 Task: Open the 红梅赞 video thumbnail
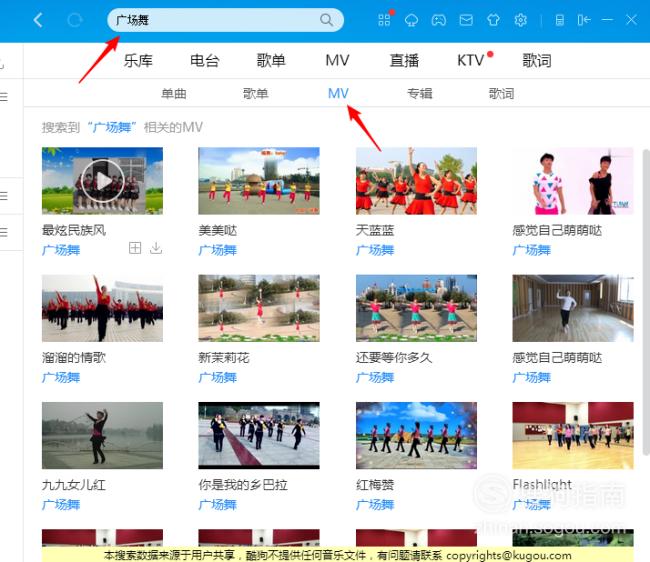pyautogui.click(x=416, y=435)
